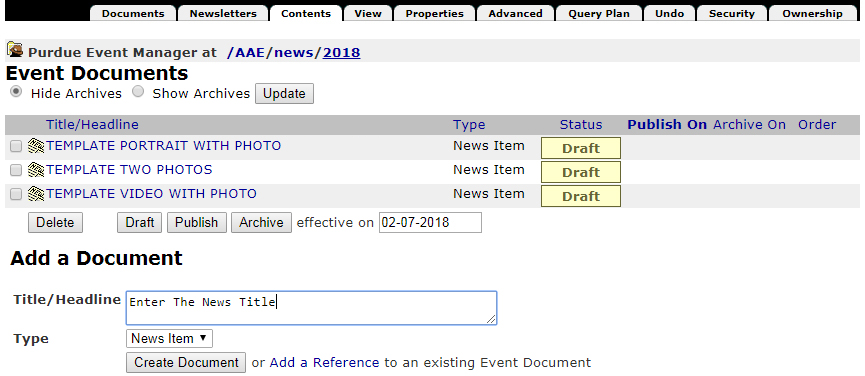Image resolution: width=865 pixels, height=376 pixels.
Task: Open the Query Plan tab
Action: 599,13
